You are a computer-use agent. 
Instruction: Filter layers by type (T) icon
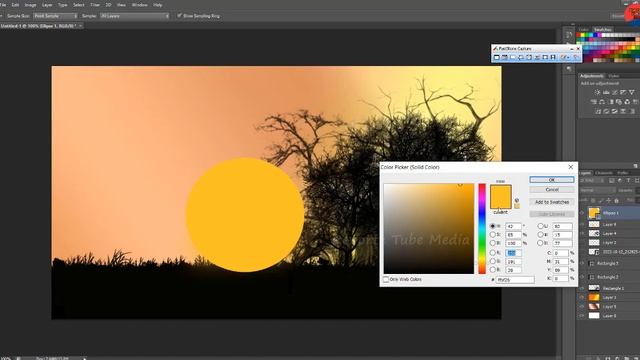(629, 180)
